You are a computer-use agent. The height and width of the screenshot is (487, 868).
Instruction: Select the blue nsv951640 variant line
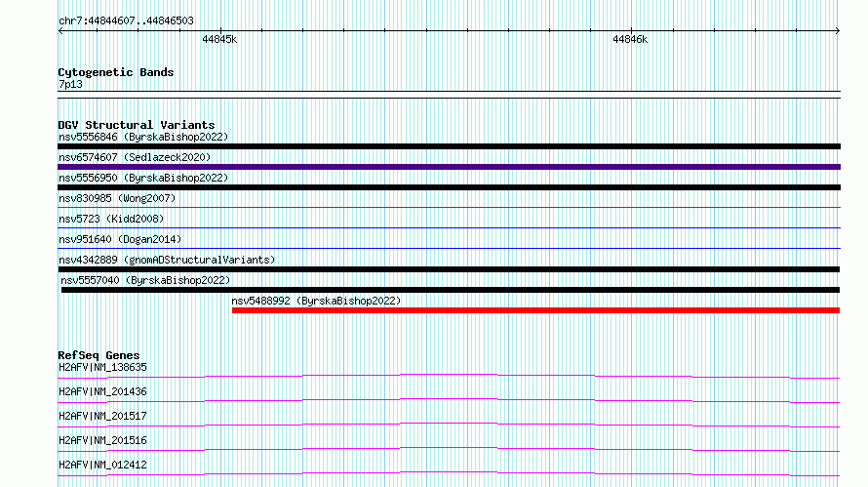[449, 249]
